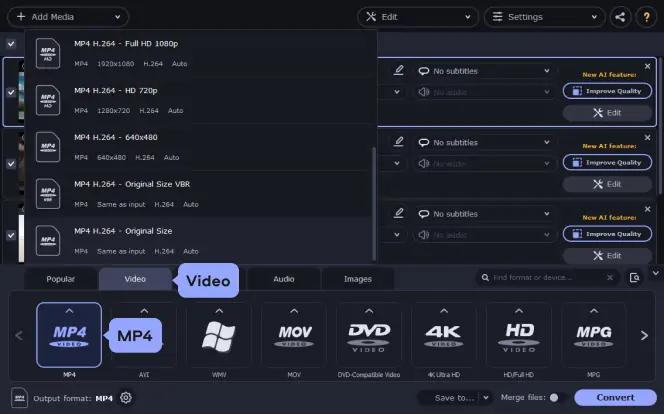Select the MP4 video format icon
The width and height of the screenshot is (664, 414).
tap(68, 335)
